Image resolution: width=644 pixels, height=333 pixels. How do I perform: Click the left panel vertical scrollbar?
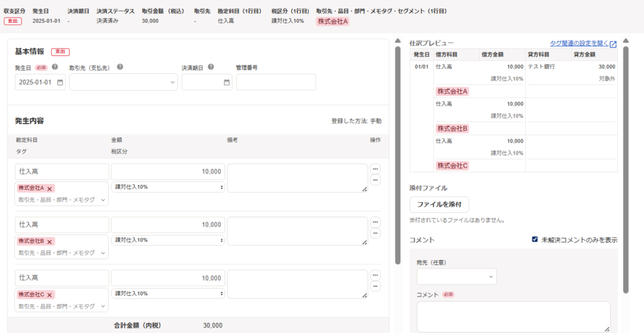397,151
